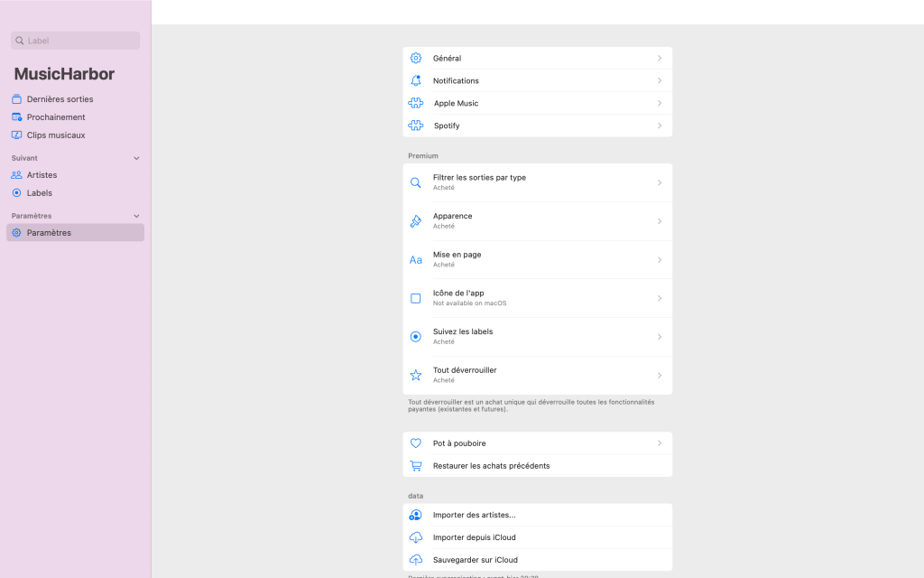Click the puzzle icon next to Spotify
The image size is (924, 578).
click(416, 126)
